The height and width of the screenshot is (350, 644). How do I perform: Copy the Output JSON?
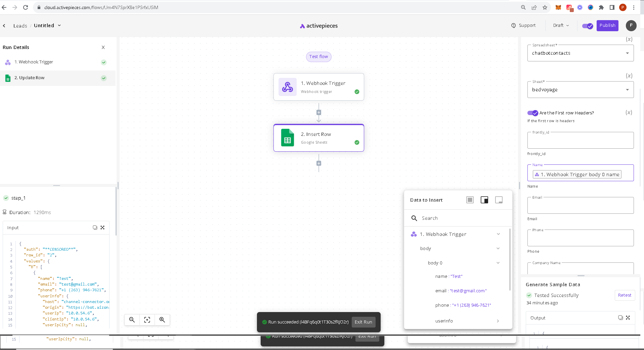click(620, 317)
